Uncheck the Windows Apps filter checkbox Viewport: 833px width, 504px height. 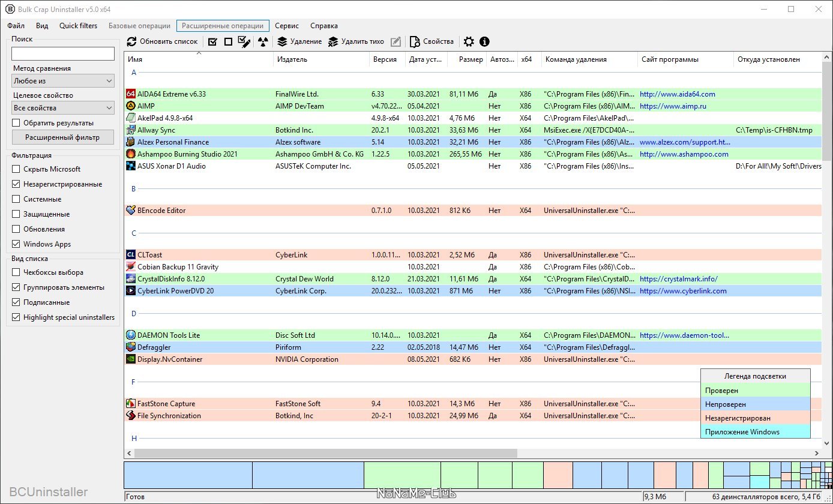coord(16,244)
